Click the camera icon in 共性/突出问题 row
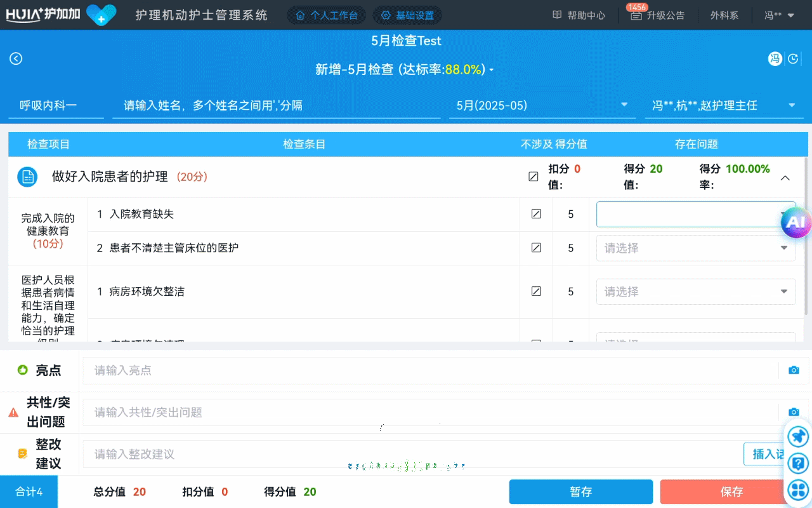Viewport: 812px width, 508px height. pos(794,412)
